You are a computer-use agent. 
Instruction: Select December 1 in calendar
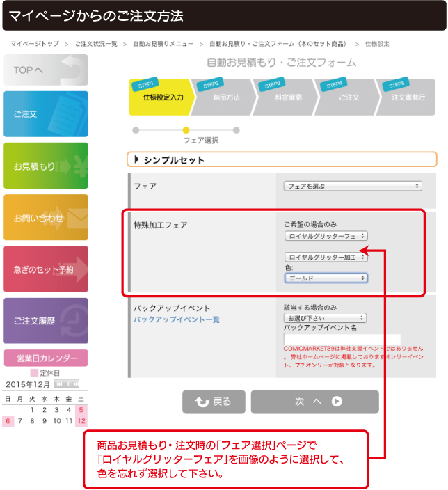tap(32, 410)
